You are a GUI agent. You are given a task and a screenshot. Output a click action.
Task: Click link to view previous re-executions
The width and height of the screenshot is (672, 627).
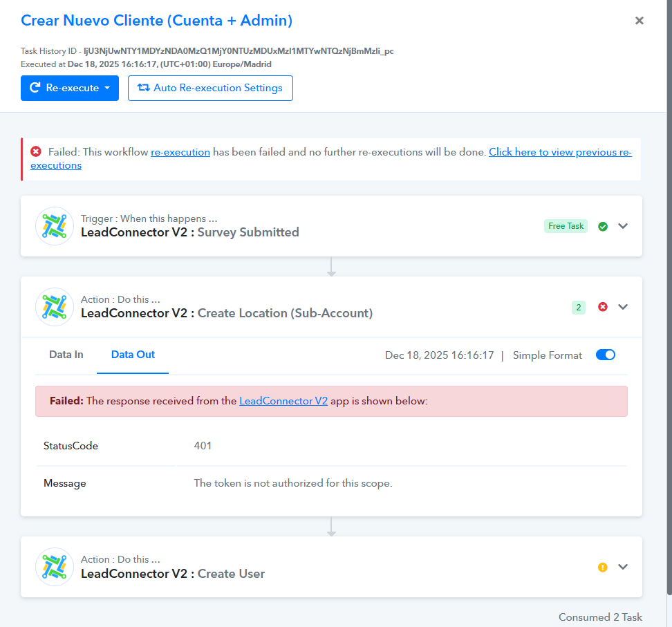(x=559, y=152)
